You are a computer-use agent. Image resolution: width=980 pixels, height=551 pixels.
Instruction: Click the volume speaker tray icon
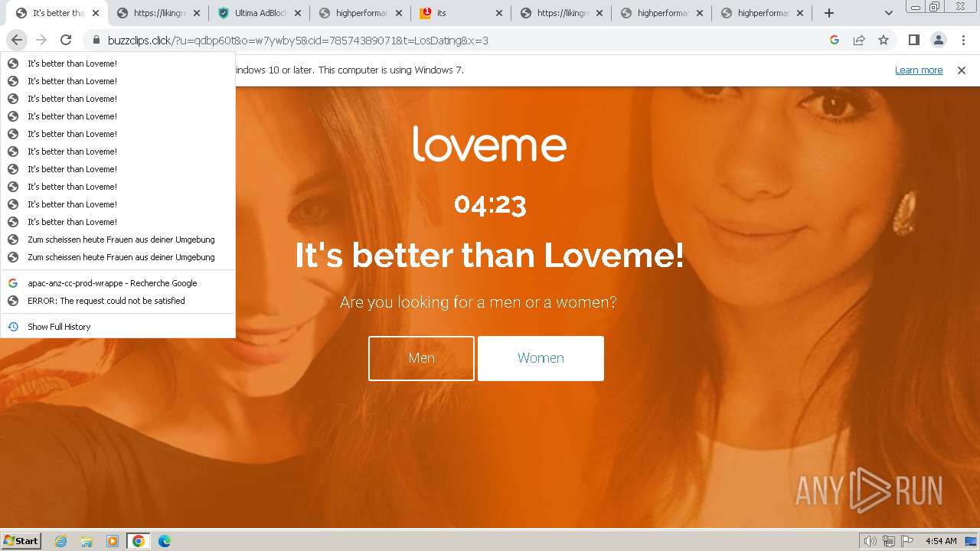point(871,541)
